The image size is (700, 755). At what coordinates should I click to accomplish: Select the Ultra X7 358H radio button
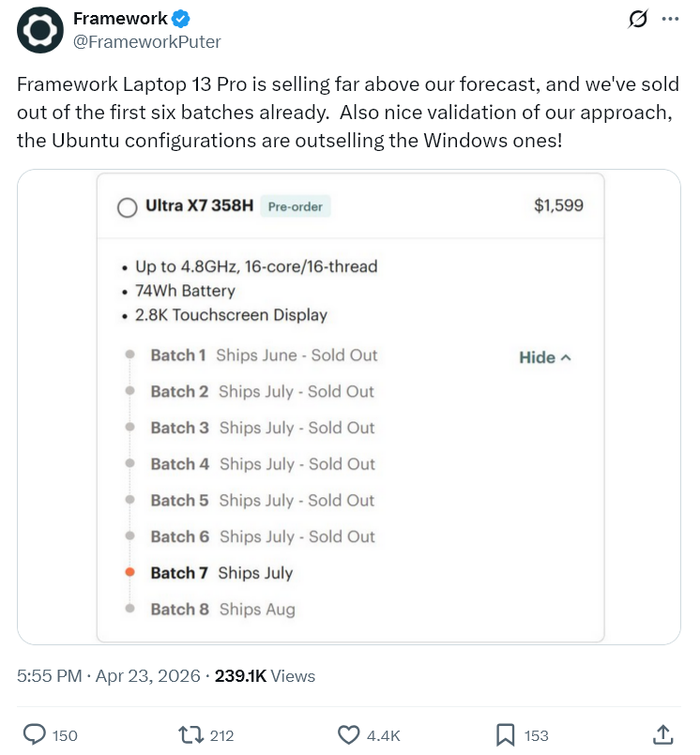[128, 207]
